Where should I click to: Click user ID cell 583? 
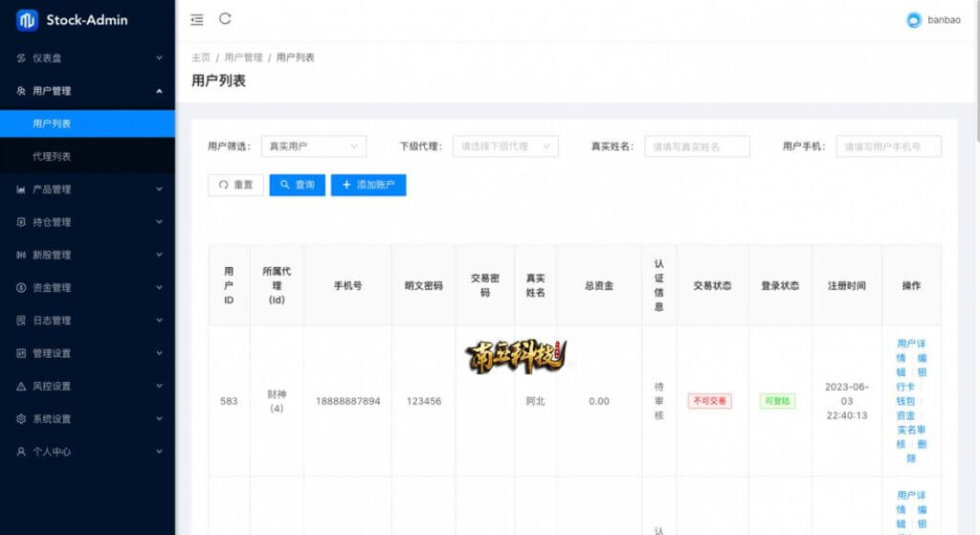pyautogui.click(x=229, y=401)
